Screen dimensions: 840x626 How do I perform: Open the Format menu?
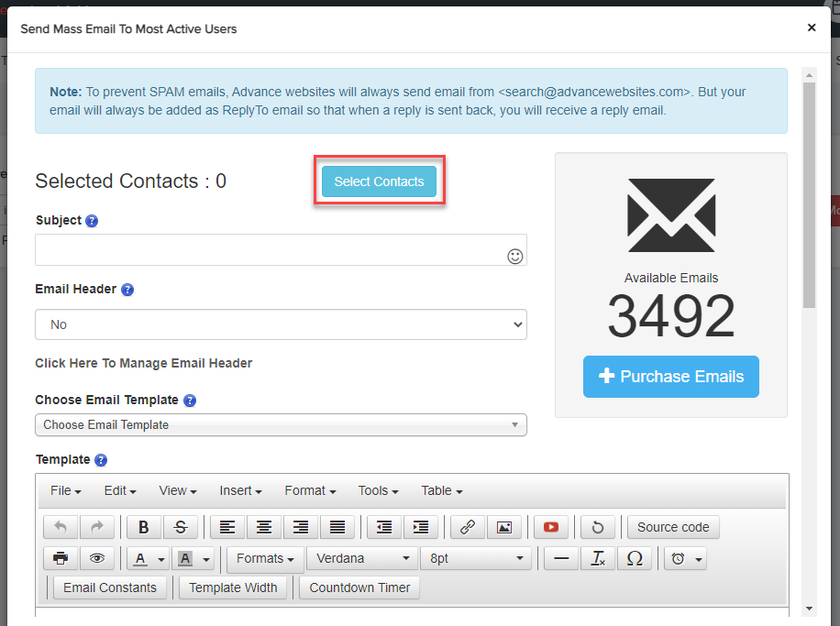pyautogui.click(x=310, y=490)
